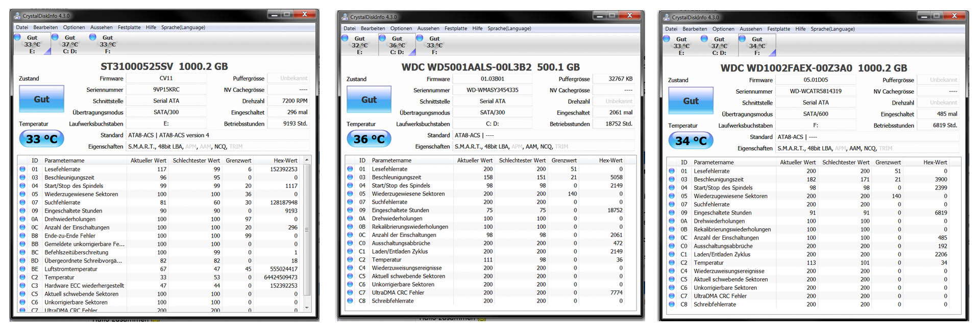The image size is (980, 331).
Task: Click serial number field WD-WMASY3454335
Action: tap(493, 90)
